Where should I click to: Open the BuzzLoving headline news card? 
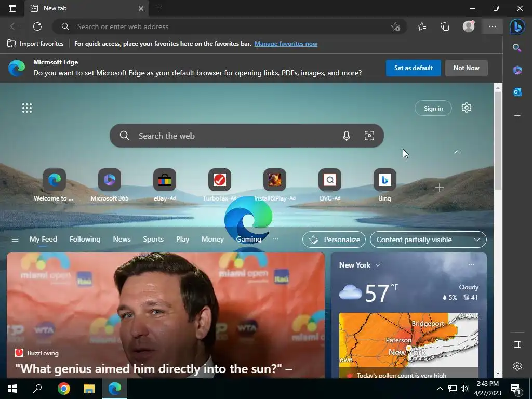click(166, 315)
